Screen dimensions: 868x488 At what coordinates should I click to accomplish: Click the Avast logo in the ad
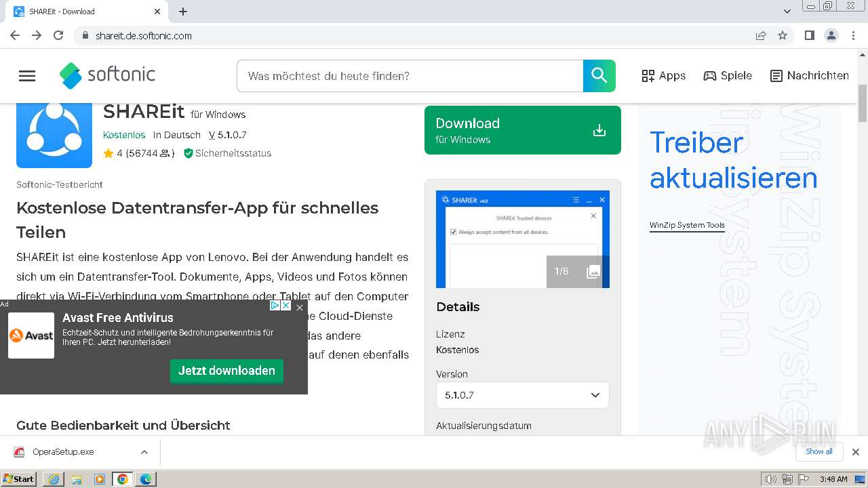pyautogui.click(x=31, y=335)
